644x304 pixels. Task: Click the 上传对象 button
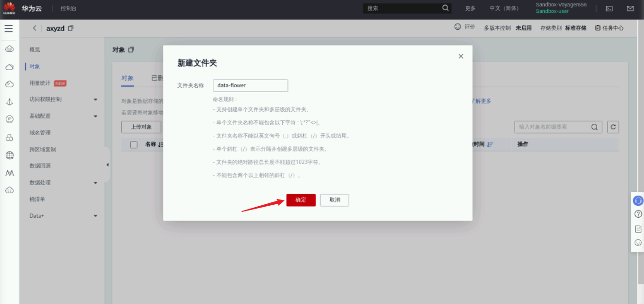click(141, 127)
